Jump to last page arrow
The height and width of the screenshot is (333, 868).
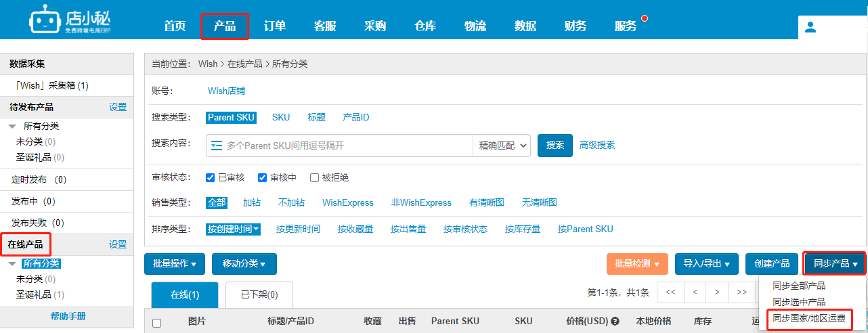[x=741, y=292]
